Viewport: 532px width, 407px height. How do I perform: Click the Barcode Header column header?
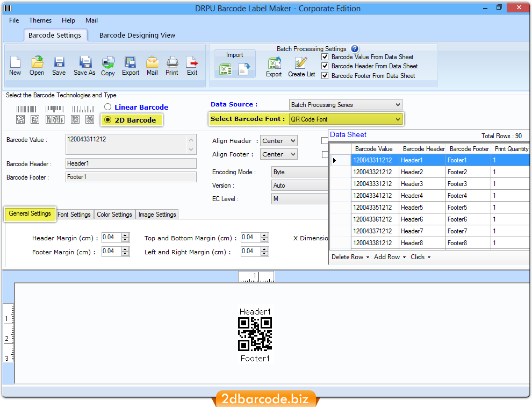tap(423, 149)
